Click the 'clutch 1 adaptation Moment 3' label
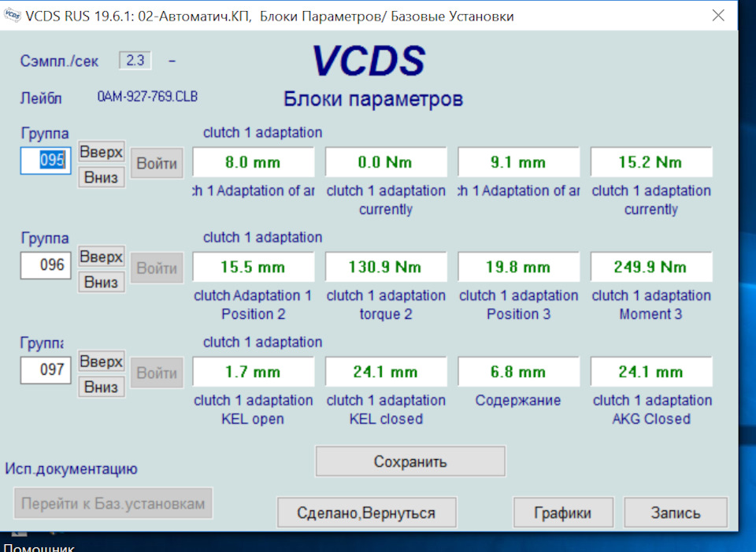 651,305
